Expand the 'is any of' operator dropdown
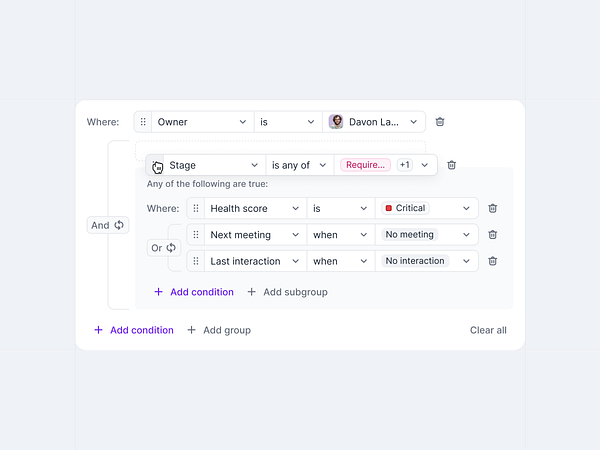Image resolution: width=600 pixels, height=450 pixels. pyautogui.click(x=300, y=165)
